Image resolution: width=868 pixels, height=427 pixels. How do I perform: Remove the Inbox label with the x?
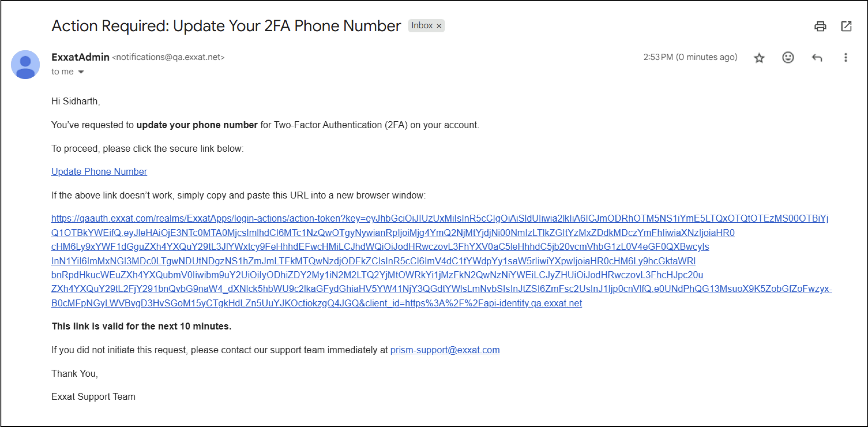439,26
